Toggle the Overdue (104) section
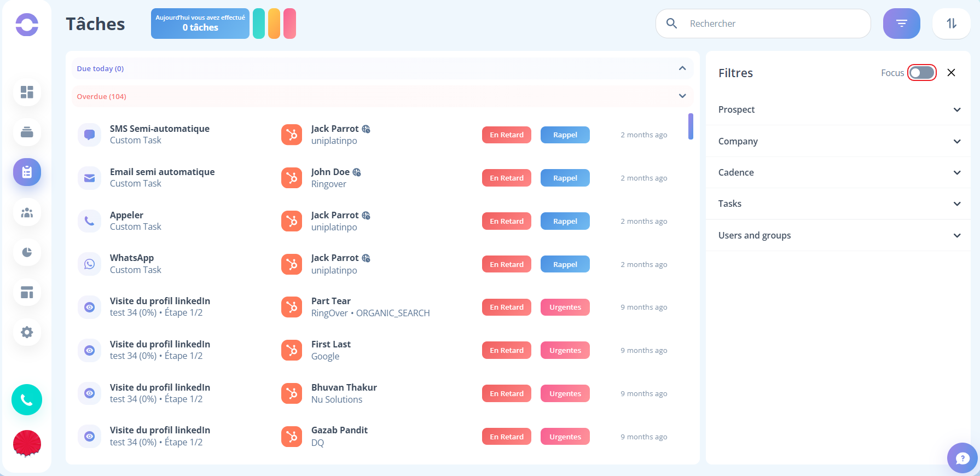This screenshot has width=980, height=476. click(382, 96)
